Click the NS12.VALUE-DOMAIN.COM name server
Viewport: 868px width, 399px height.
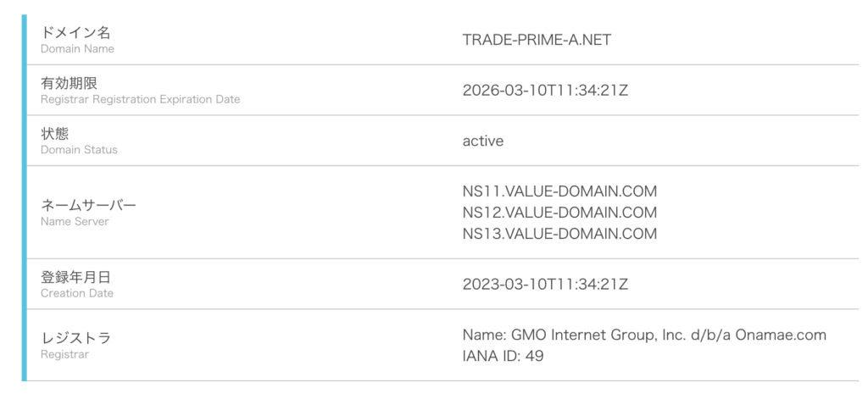coord(559,212)
